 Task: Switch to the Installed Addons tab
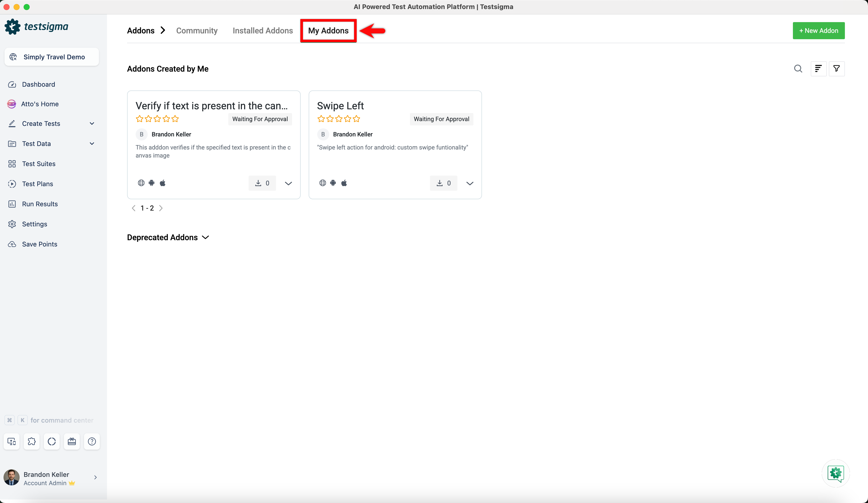(262, 31)
